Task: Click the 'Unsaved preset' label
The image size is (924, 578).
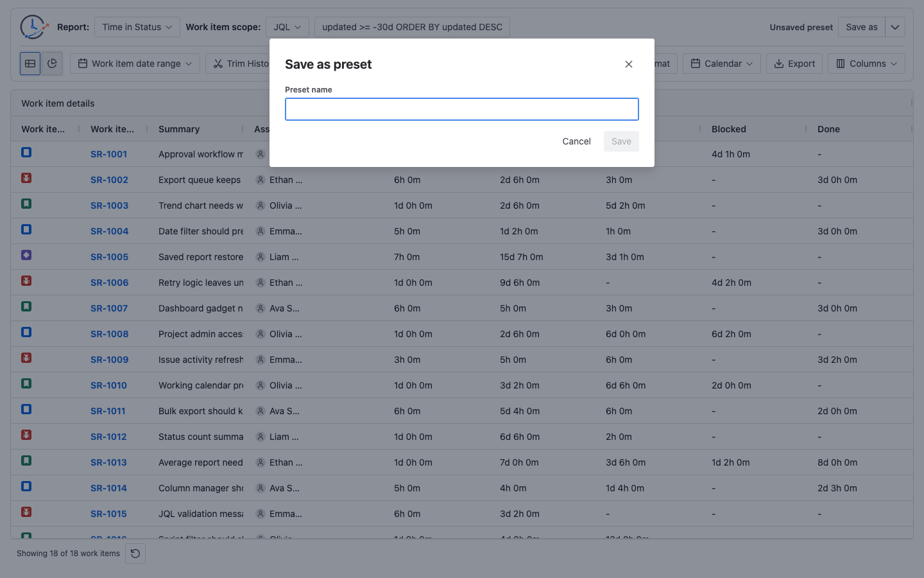Action: [x=801, y=27]
